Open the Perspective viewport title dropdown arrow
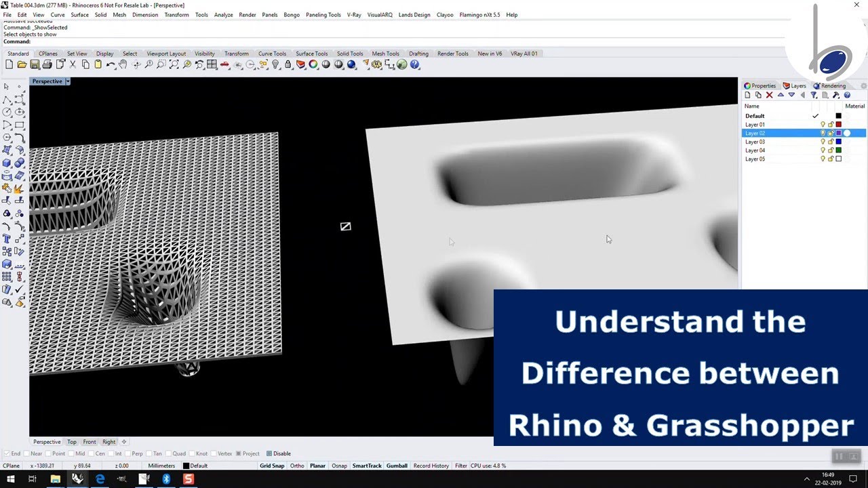The height and width of the screenshot is (488, 868). coord(68,81)
